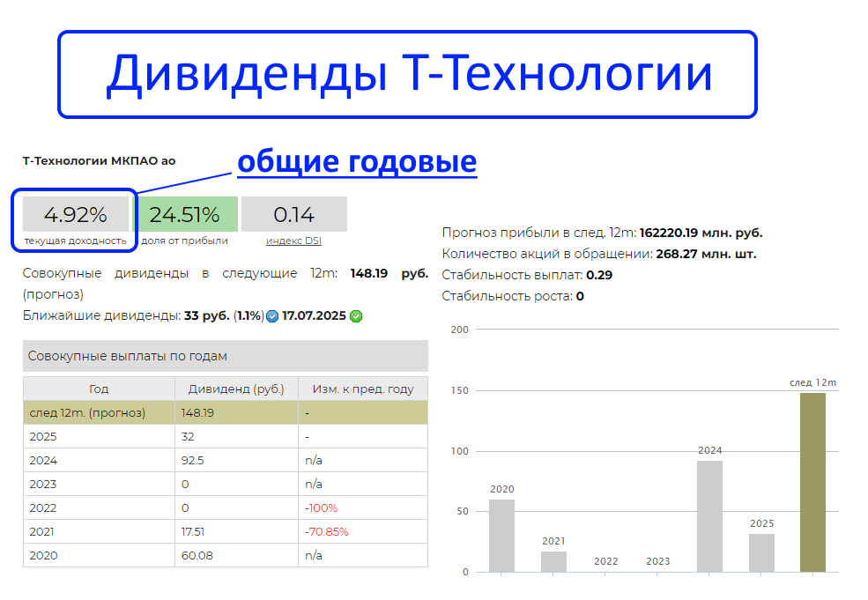Image resolution: width=868 pixels, height=600 pixels.
Task: Click the Стабильность роста: 0 line
Action: 513,296
